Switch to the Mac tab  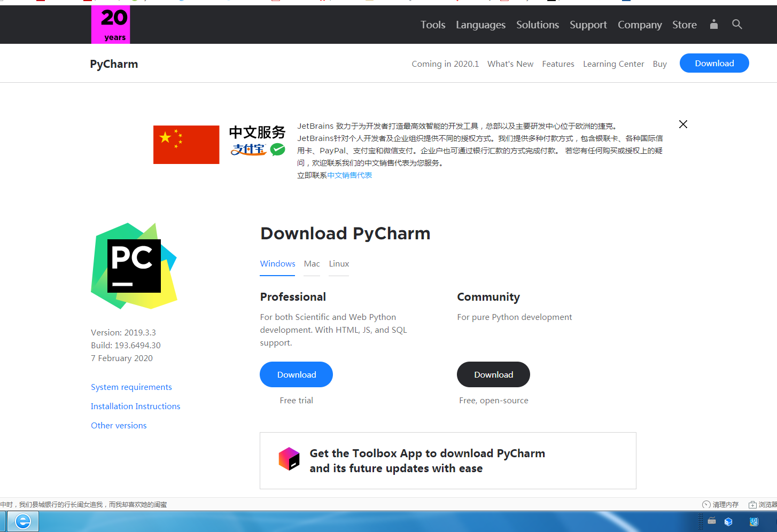pyautogui.click(x=312, y=264)
